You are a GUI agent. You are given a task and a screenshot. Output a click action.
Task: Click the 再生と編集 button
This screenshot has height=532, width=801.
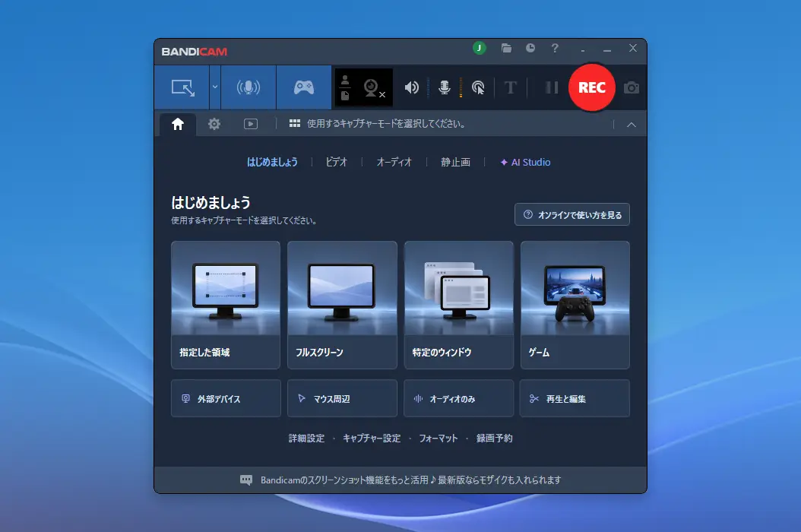575,398
